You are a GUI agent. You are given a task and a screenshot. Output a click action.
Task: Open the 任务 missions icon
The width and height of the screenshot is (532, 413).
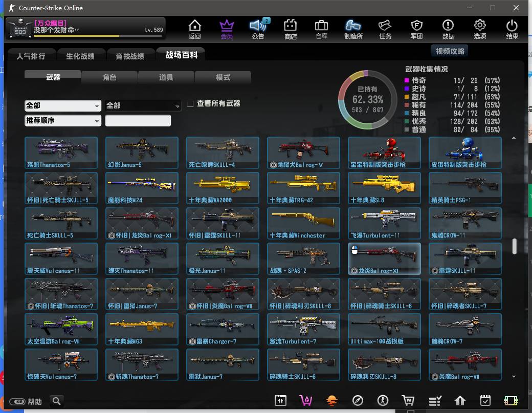(385, 29)
